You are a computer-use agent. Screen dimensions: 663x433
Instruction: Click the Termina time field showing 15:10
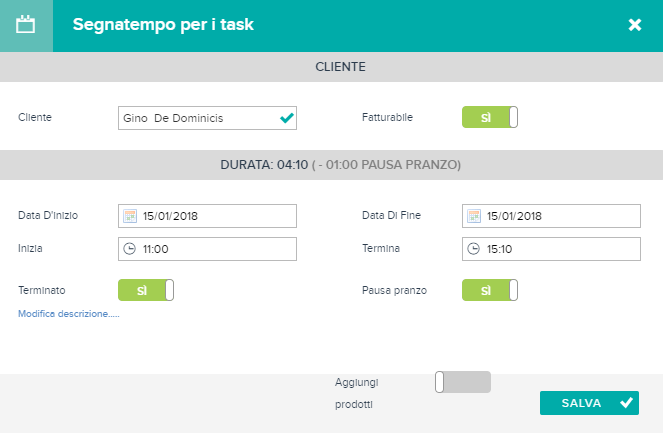coord(551,249)
